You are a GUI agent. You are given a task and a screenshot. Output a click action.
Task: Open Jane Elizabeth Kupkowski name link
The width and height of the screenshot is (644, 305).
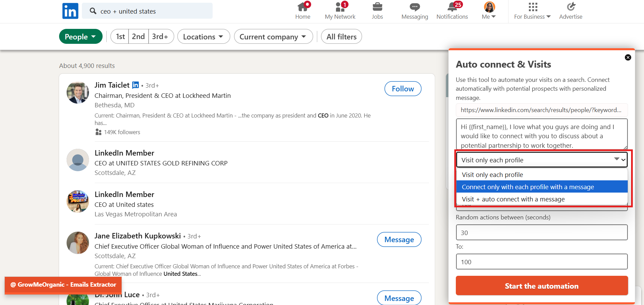click(x=138, y=236)
